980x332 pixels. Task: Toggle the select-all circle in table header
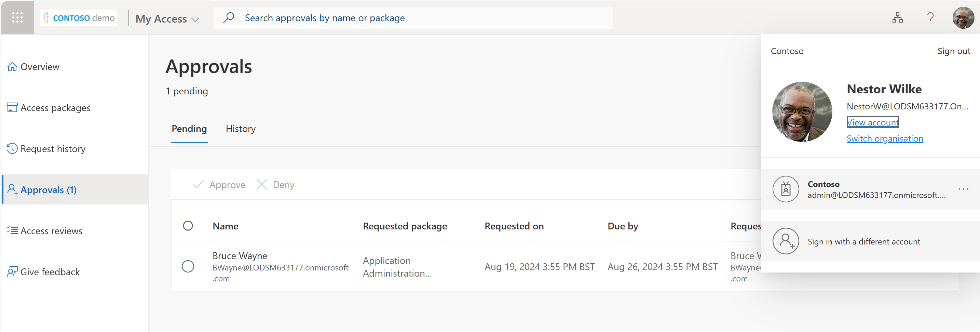(188, 226)
